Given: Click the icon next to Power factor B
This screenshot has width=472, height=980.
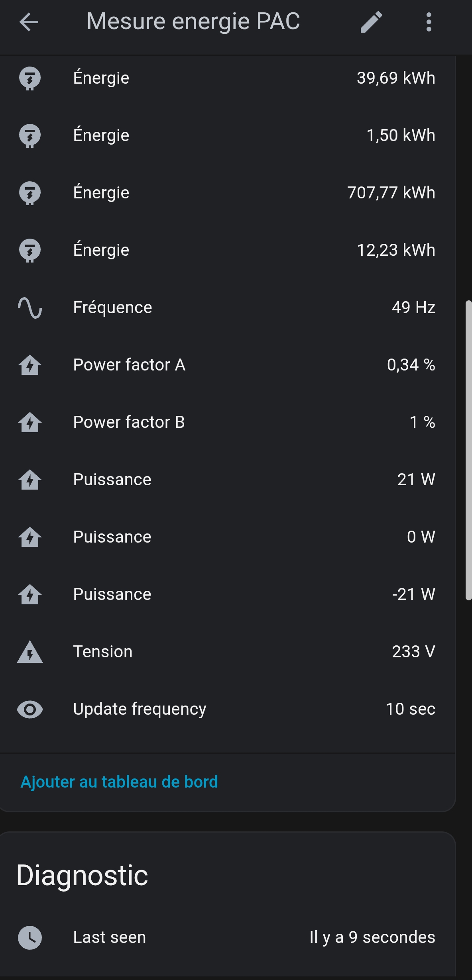Looking at the screenshot, I should 30,423.
